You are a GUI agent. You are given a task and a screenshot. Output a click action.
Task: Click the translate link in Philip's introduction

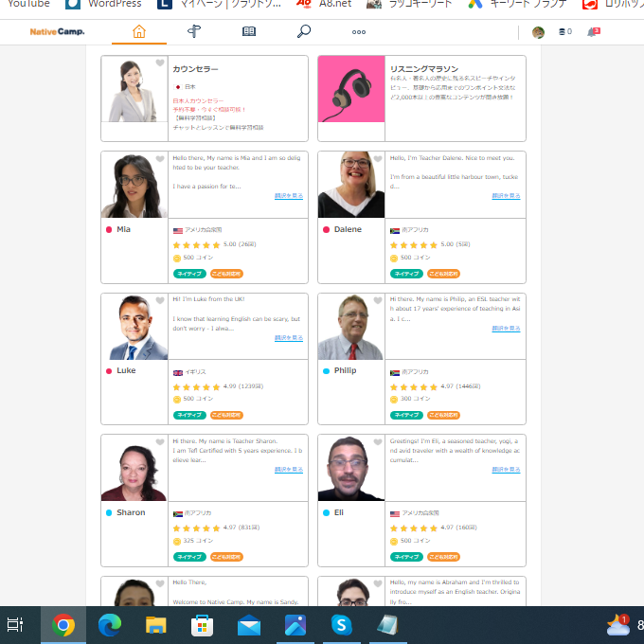506,329
